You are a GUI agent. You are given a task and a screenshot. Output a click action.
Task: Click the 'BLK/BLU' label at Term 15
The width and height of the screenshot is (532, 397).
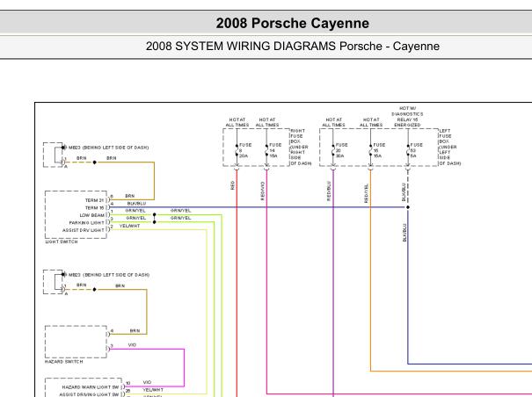tap(136, 204)
